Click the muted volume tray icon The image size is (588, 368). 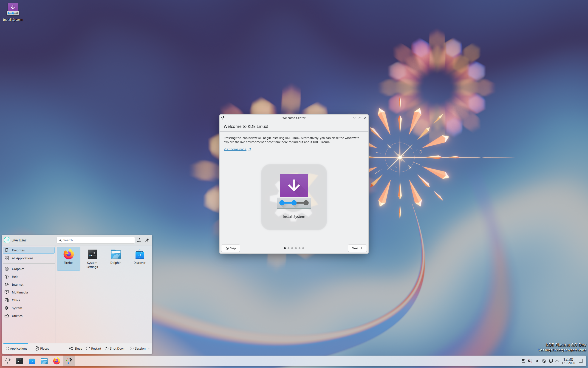pyautogui.click(x=530, y=361)
